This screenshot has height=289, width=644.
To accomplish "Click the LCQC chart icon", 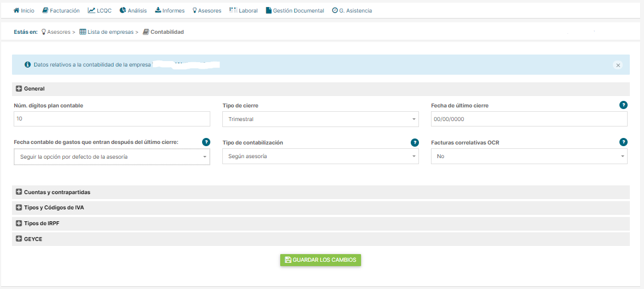I will (x=92, y=10).
